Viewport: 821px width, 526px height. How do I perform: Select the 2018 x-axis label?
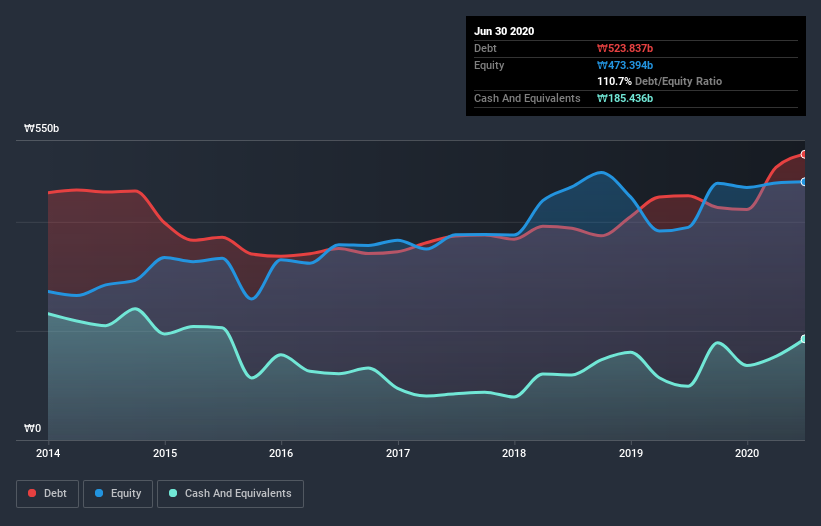[x=514, y=453]
